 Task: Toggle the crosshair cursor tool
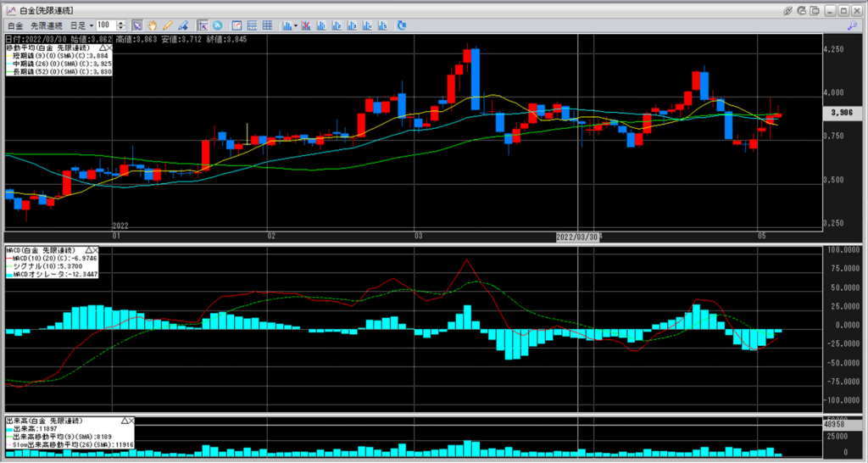tap(202, 25)
